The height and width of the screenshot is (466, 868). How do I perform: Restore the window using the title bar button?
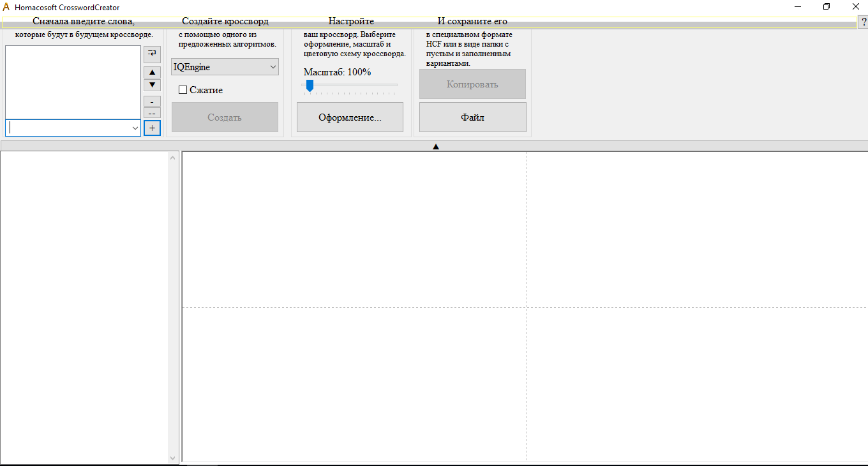point(827,7)
